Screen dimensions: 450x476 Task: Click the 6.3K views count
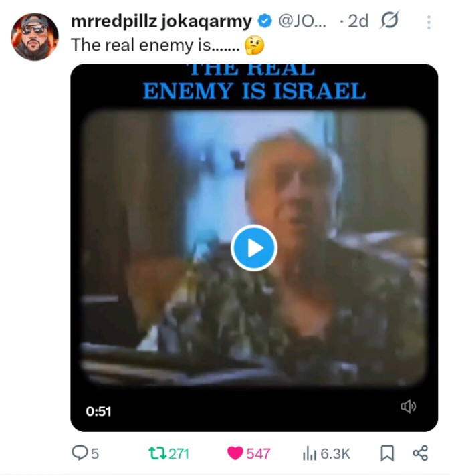point(335,453)
